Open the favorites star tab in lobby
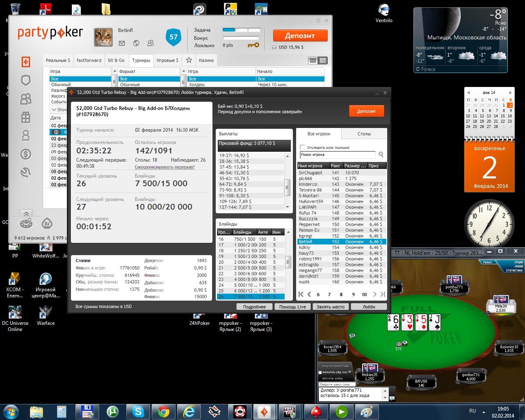This screenshot has width=525, height=420. tap(189, 60)
